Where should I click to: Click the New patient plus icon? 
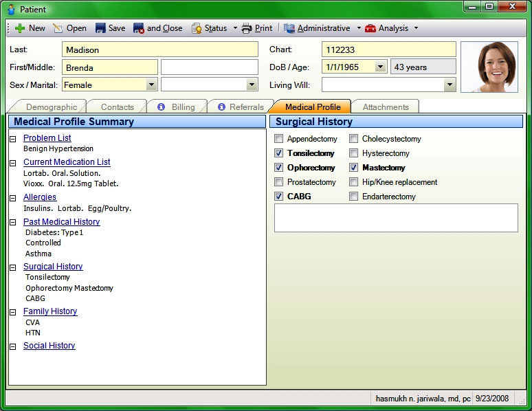pos(19,28)
